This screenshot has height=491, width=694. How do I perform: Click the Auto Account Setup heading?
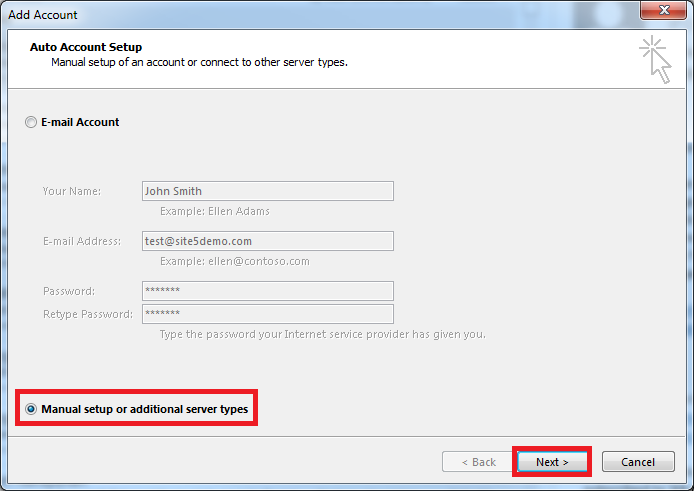pyautogui.click(x=86, y=47)
